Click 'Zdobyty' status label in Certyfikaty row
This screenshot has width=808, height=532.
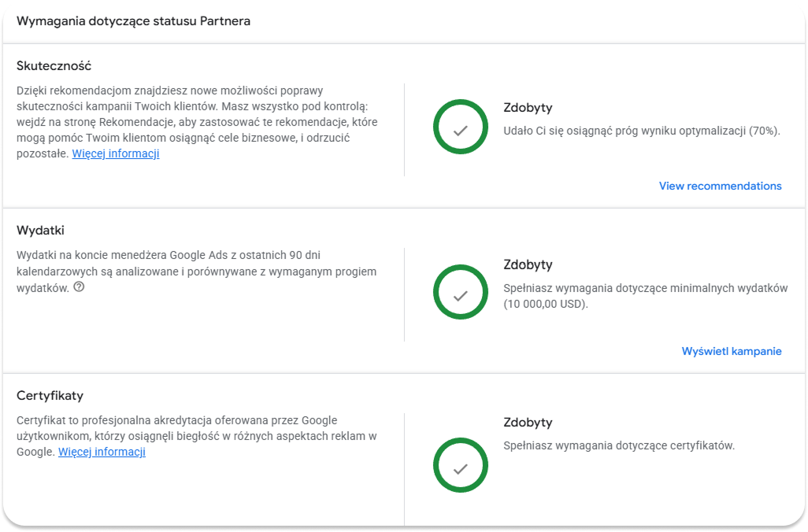[x=528, y=423]
